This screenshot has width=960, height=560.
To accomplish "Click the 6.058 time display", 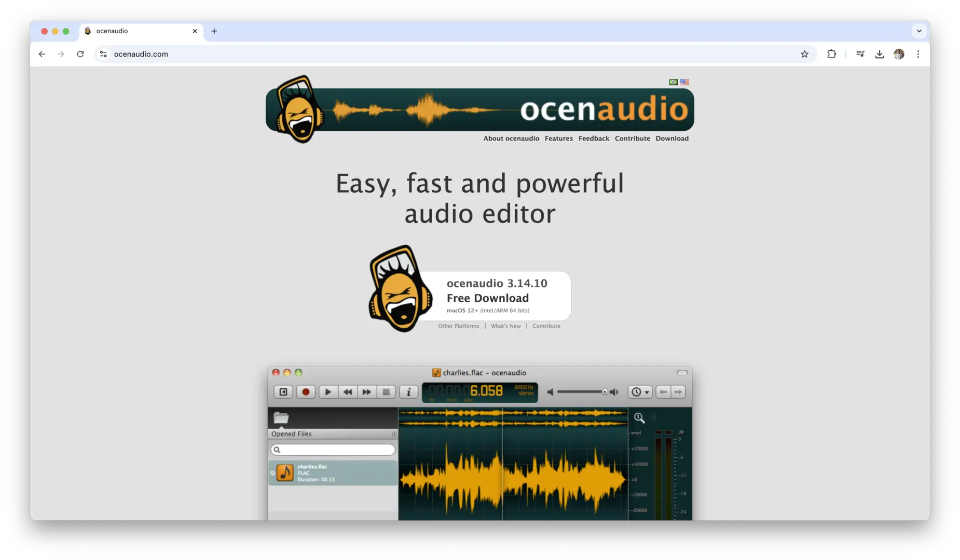I will 479,393.
